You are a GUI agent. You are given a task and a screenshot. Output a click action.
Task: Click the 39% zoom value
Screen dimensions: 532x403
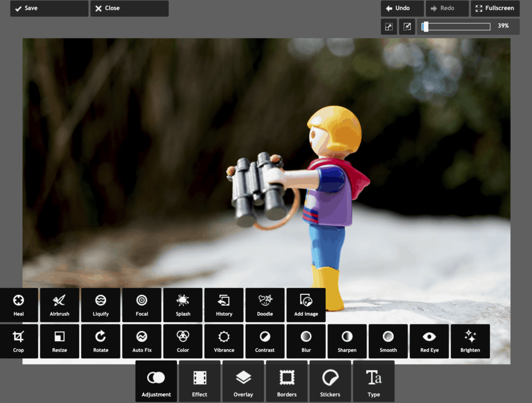pos(503,26)
